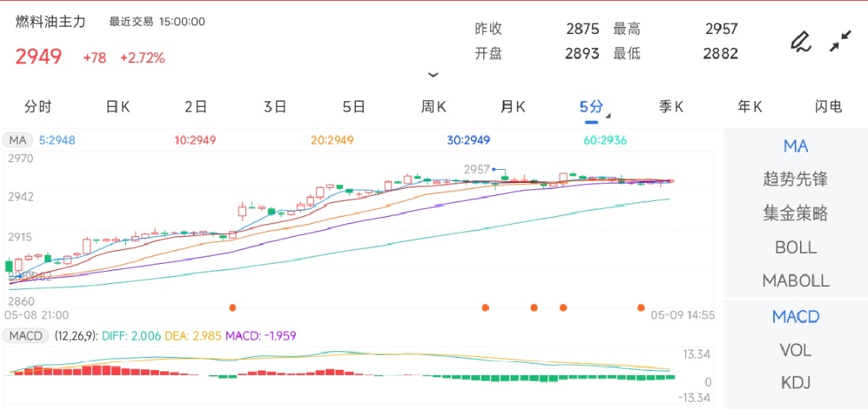The height and width of the screenshot is (409, 868).
Task: Click the DEA: 2.985 value
Action: pyautogui.click(x=194, y=336)
